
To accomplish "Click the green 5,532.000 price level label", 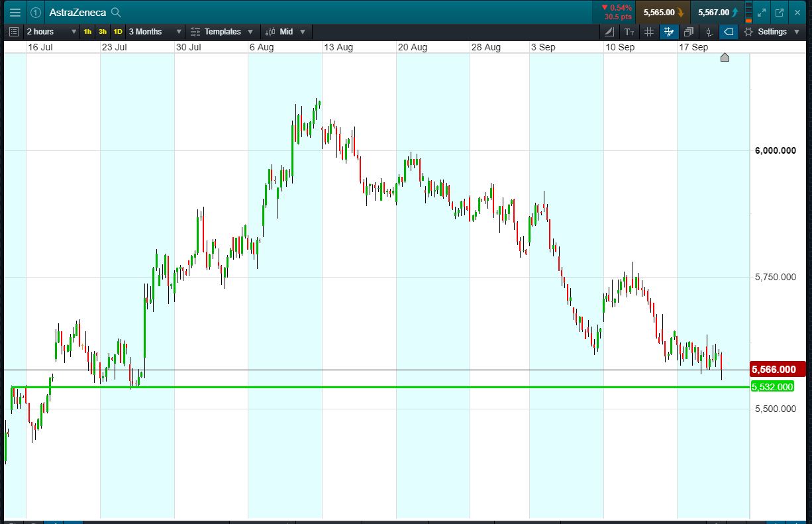I will click(772, 387).
